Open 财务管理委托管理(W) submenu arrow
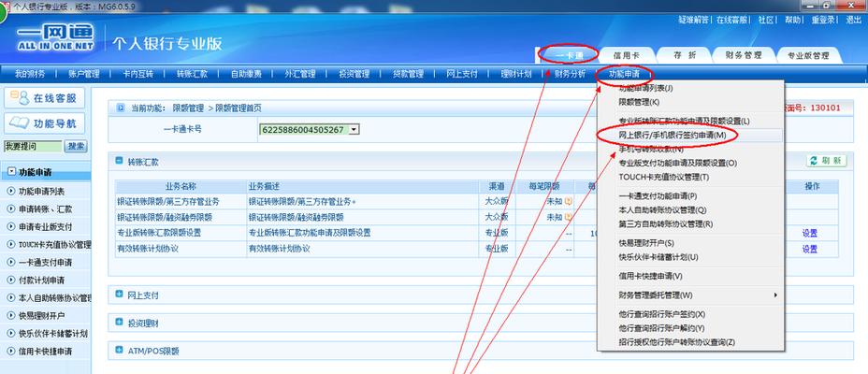The image size is (868, 374). point(775,295)
